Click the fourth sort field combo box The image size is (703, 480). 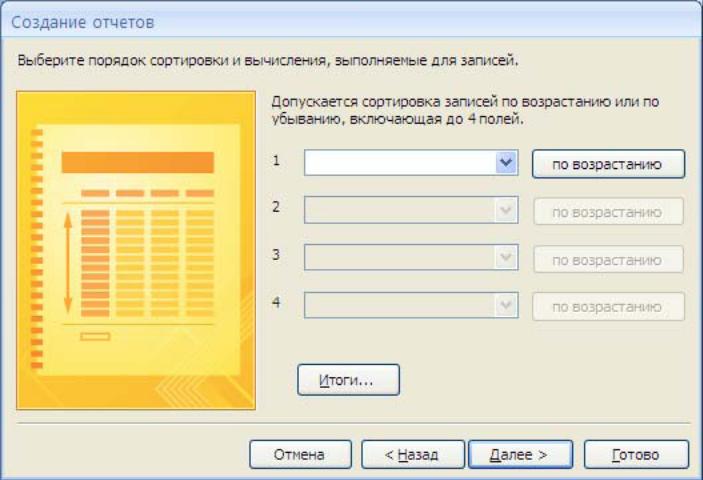point(411,305)
